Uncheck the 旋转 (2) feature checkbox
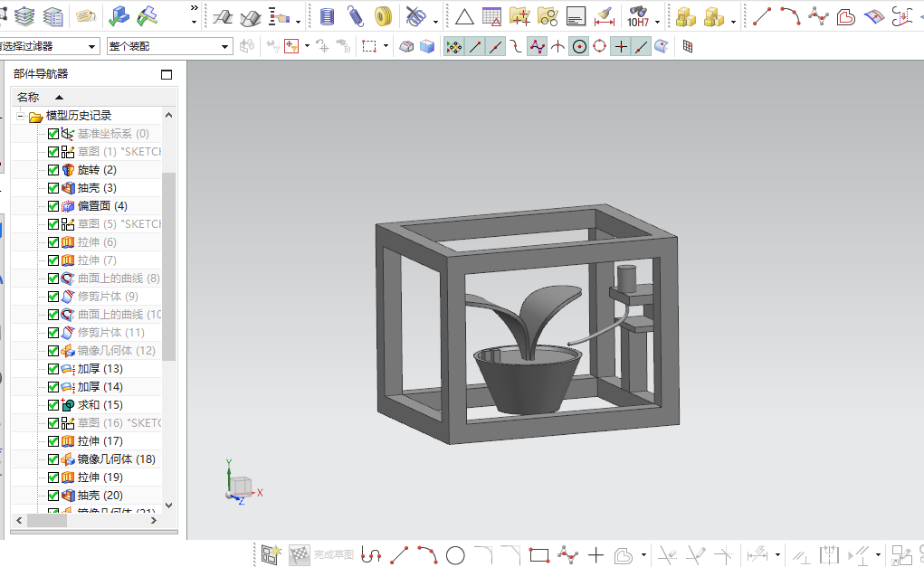Screen dimensions: 924x567 pos(53,170)
